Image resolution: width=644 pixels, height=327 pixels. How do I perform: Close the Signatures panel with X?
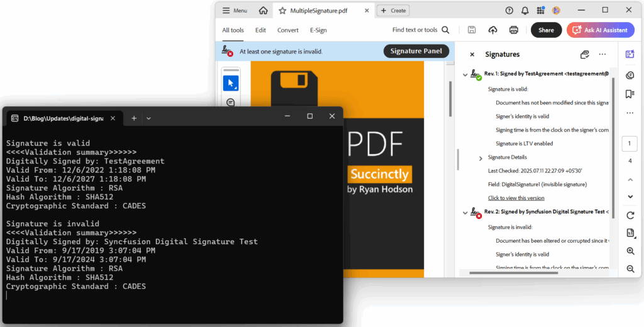pos(472,54)
